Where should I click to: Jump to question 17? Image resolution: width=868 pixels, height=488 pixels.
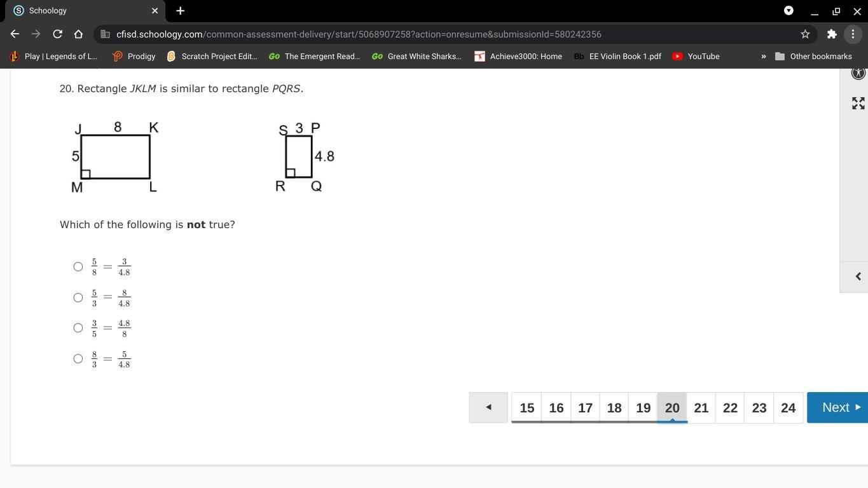(585, 407)
